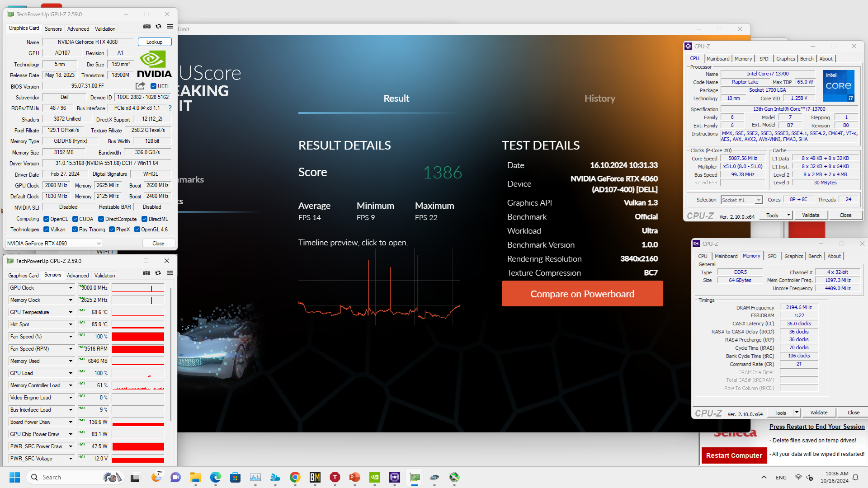Launch Microsoft Edge from taskbar

215,477
